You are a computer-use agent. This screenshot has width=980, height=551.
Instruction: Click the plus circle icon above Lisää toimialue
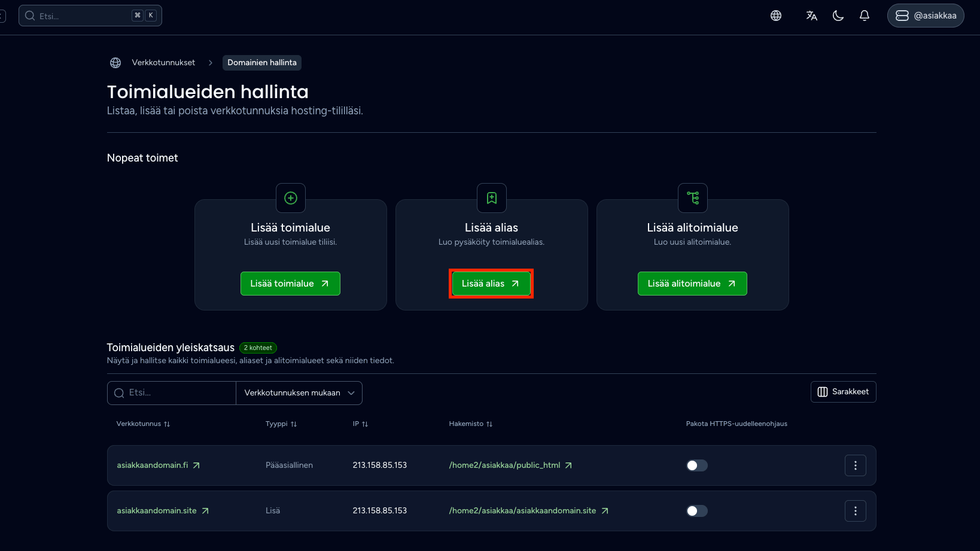pos(291,198)
